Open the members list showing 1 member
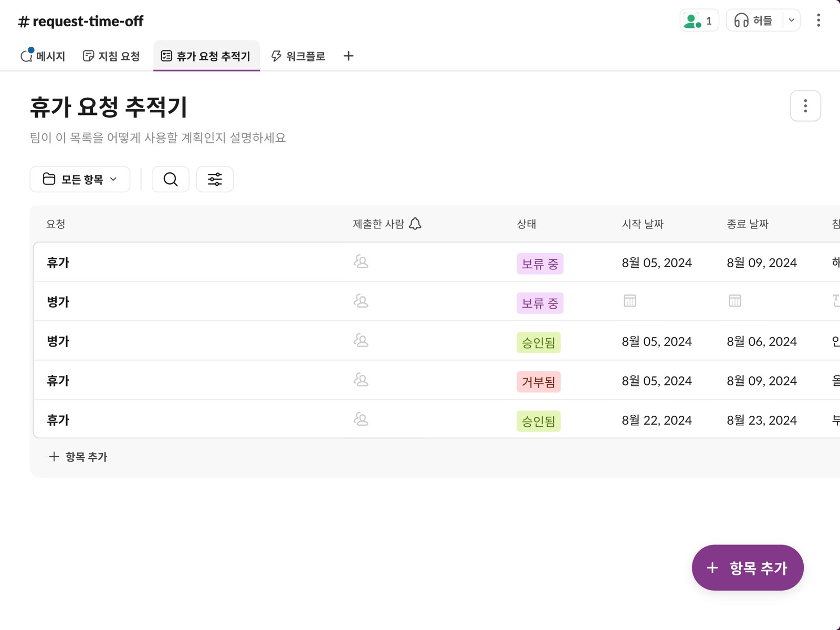Screen dimensions: 840x630 tap(699, 20)
